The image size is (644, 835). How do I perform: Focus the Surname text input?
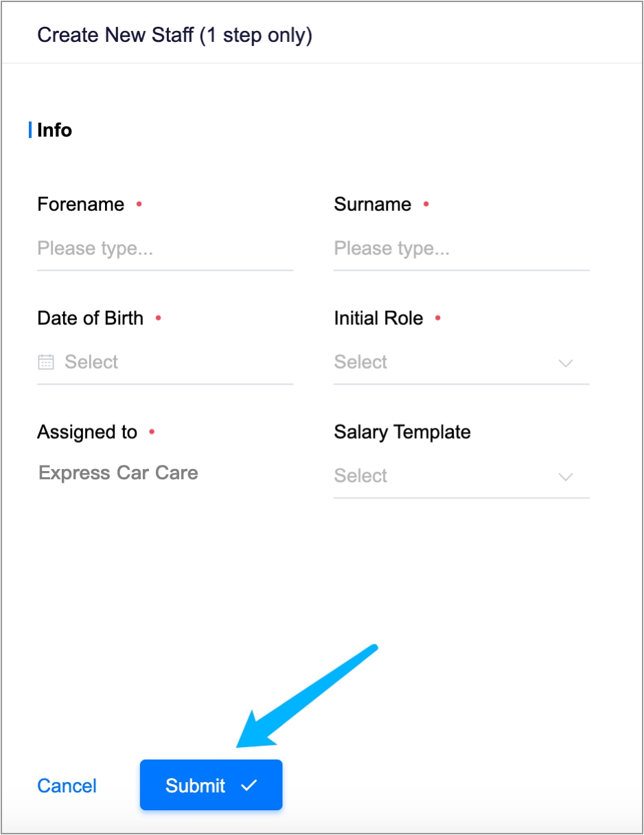pos(461,249)
